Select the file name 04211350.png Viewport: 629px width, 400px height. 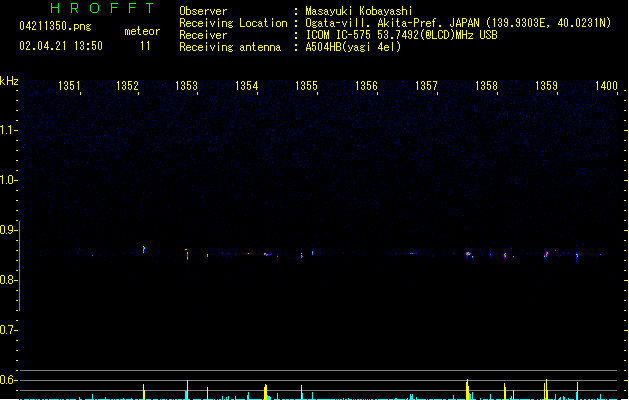(x=55, y=26)
